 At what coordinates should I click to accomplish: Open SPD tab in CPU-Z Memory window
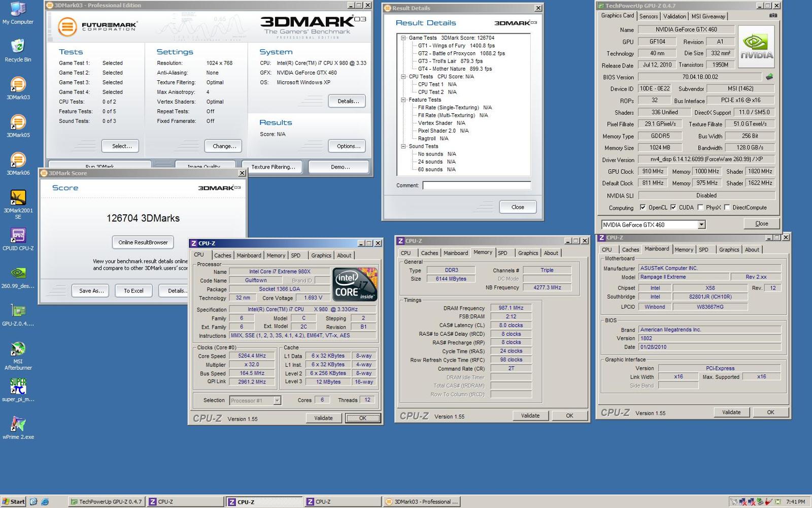(x=502, y=253)
